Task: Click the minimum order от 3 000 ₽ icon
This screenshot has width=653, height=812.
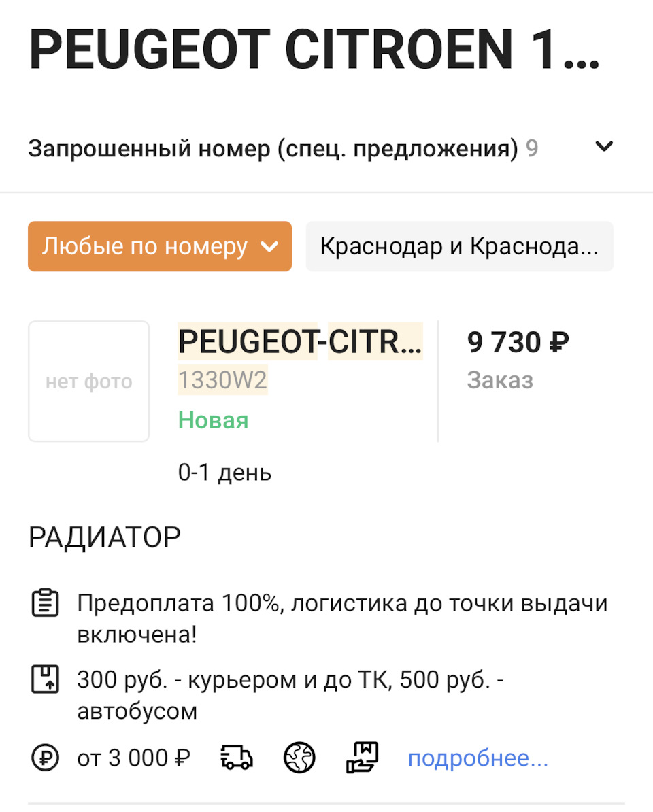Action: point(133,758)
